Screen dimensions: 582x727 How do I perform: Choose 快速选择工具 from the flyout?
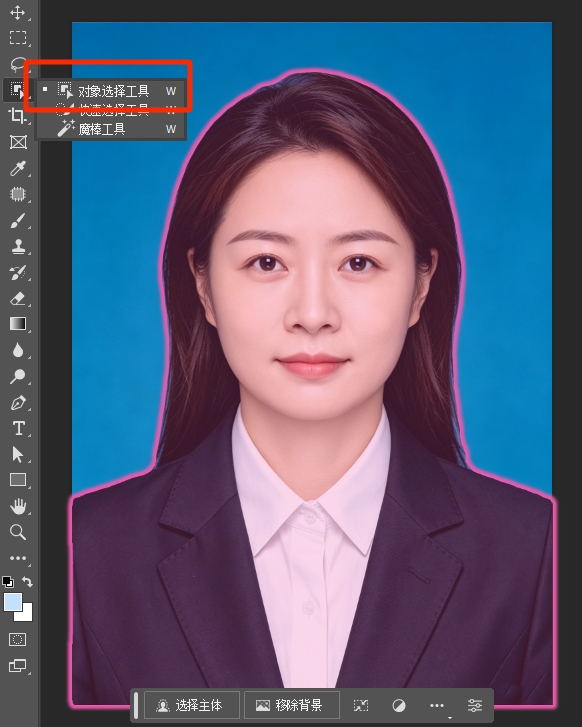click(x=111, y=110)
